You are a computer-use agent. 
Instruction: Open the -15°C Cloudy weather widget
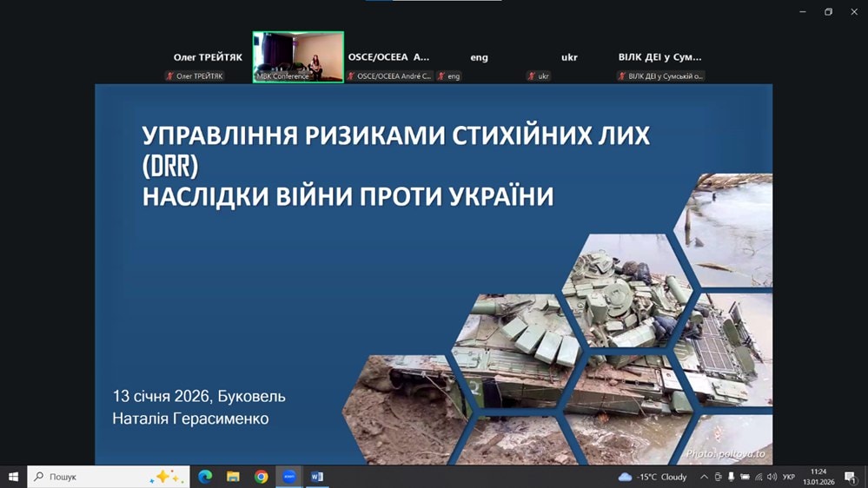(x=653, y=477)
